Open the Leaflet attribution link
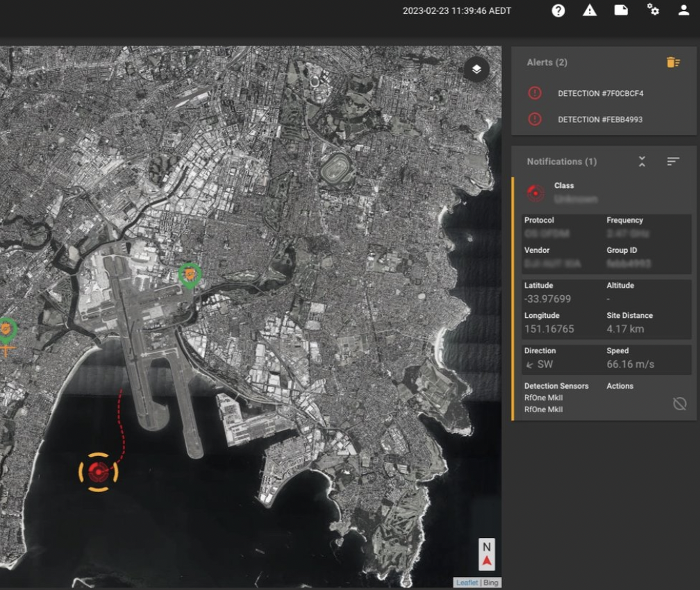The width and height of the screenshot is (700, 590). 466,582
